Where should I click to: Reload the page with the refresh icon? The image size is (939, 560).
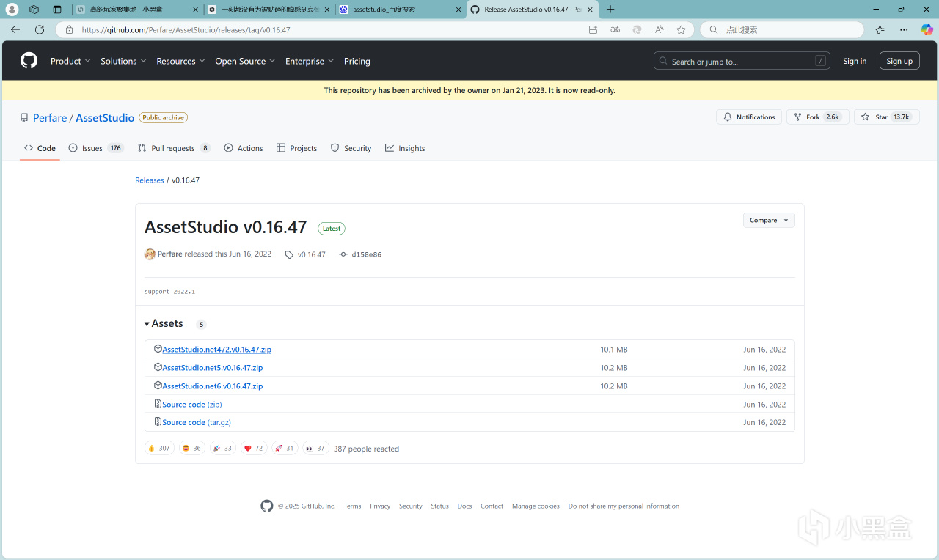tap(40, 30)
